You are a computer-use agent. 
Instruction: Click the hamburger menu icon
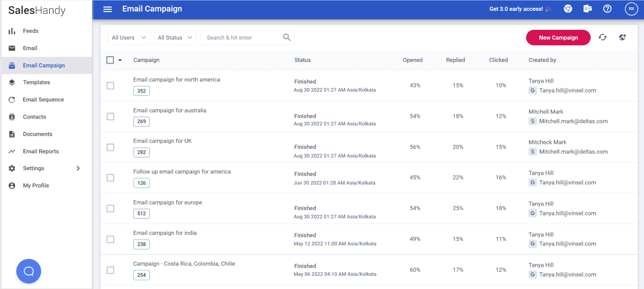pyautogui.click(x=107, y=9)
